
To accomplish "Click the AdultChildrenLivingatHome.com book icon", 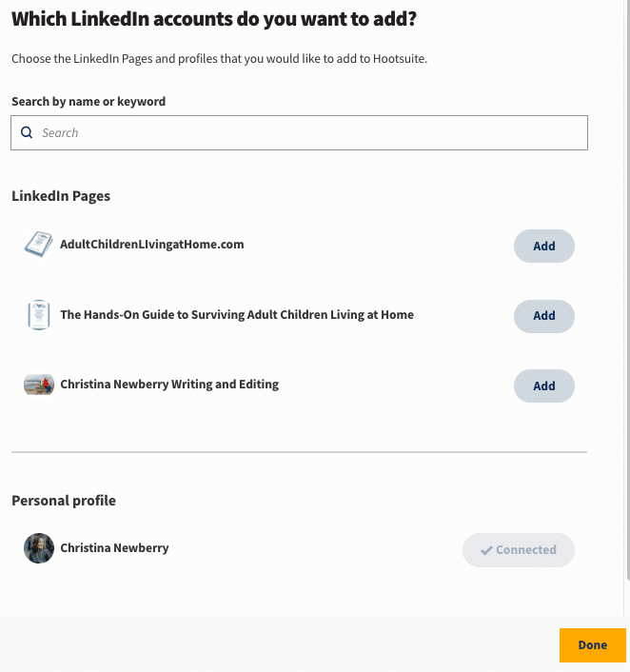I will [39, 245].
